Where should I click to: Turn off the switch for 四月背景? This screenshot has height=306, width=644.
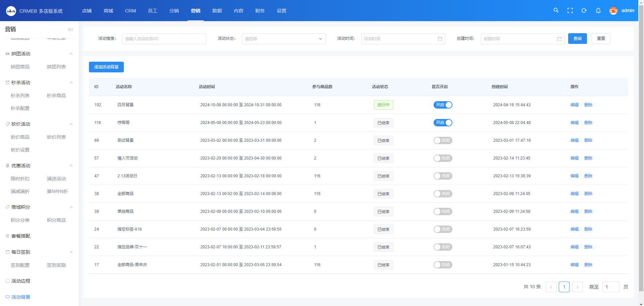pyautogui.click(x=443, y=105)
